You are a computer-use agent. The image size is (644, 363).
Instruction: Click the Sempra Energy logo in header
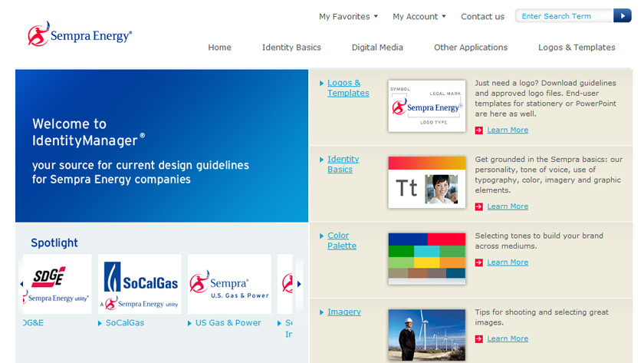click(80, 34)
